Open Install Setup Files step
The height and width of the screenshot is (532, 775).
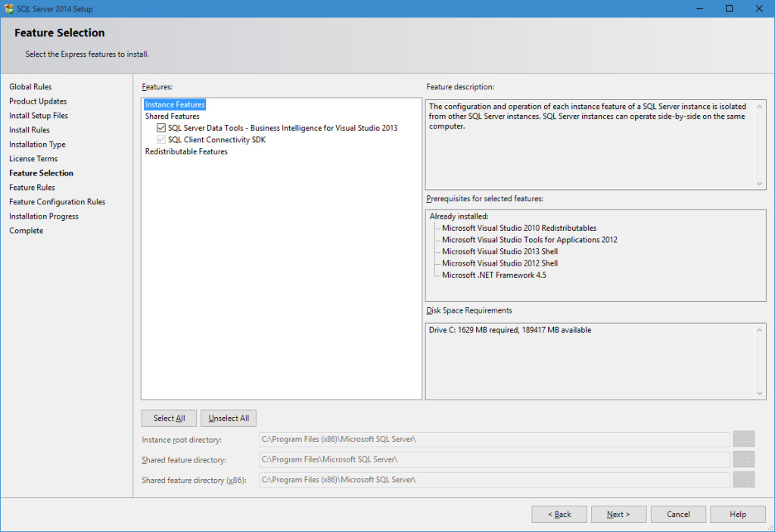coord(39,116)
